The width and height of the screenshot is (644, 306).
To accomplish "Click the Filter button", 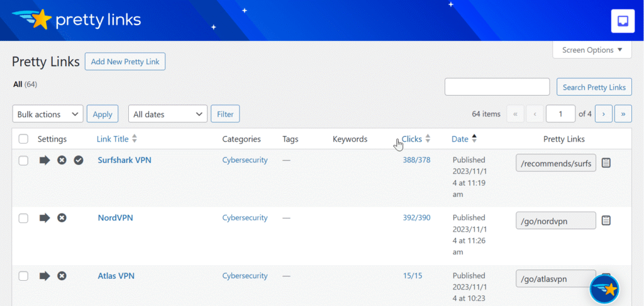I will click(x=225, y=114).
